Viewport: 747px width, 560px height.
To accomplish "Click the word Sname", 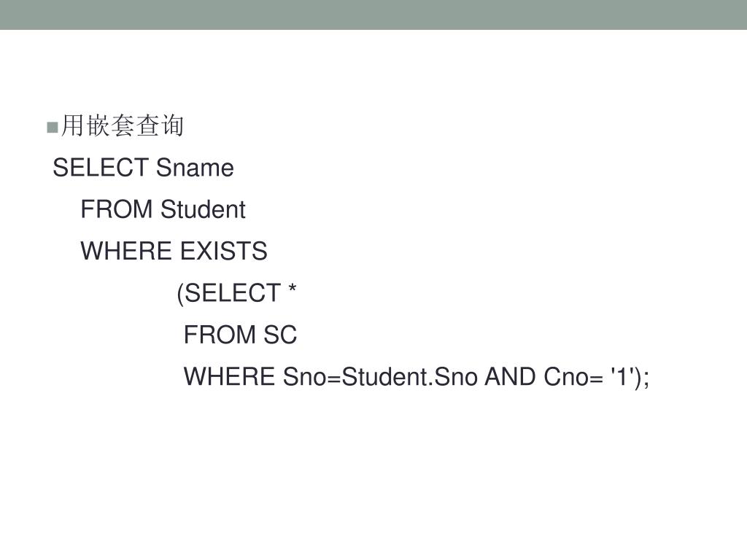I will [195, 168].
